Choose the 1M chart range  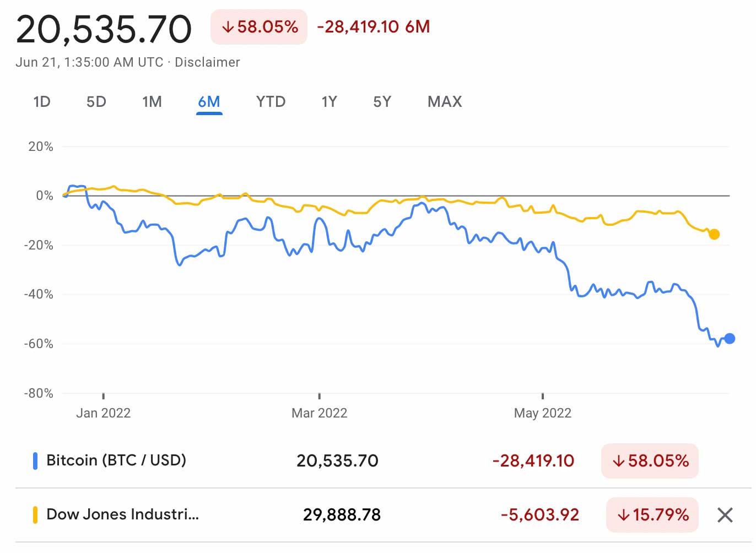pyautogui.click(x=152, y=102)
